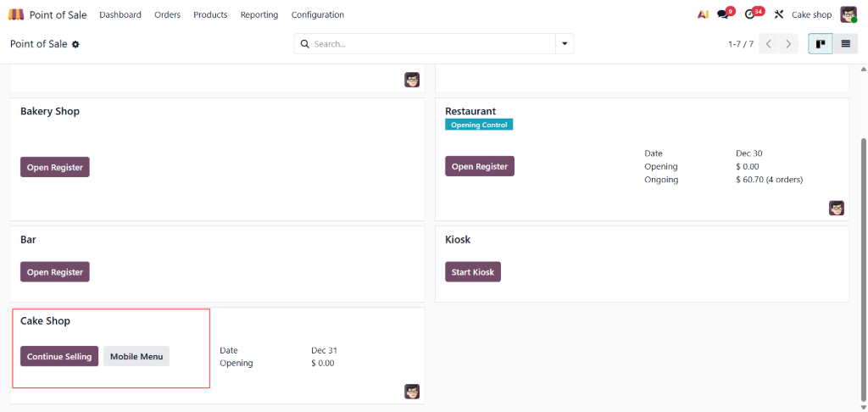Click the gear icon beside Point of Sale
This screenshot has width=868, height=412.
tap(75, 44)
